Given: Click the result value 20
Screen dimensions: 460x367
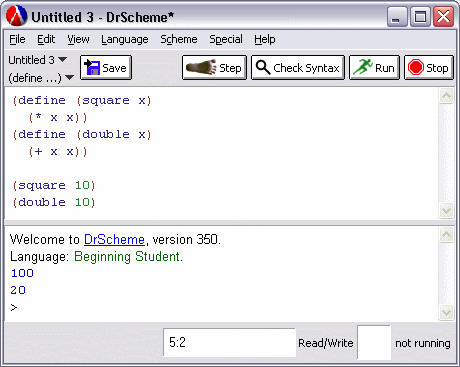Looking at the screenshot, I should pyautogui.click(x=18, y=290).
